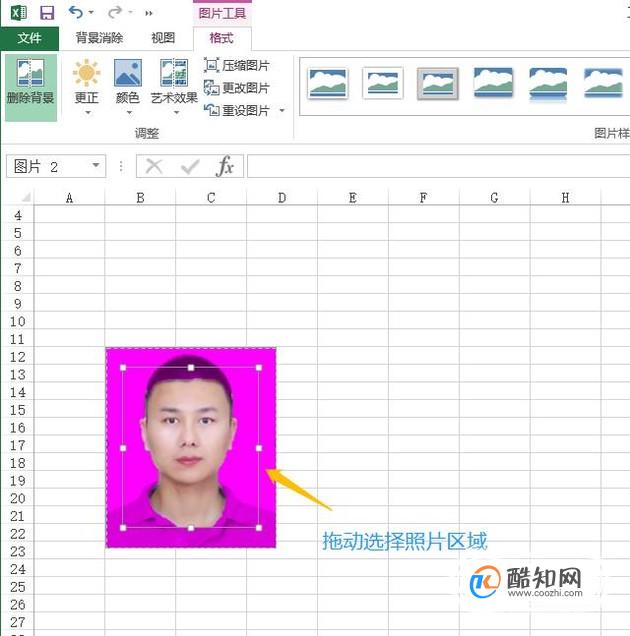Image resolution: width=630 pixels, height=636 pixels.
Task: Expand the 重设图片 dropdown arrow
Action: (282, 110)
